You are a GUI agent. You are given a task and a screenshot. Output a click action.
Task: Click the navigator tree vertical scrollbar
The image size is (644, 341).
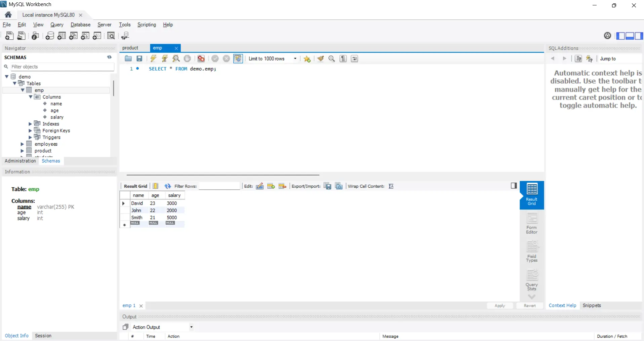[x=114, y=88]
